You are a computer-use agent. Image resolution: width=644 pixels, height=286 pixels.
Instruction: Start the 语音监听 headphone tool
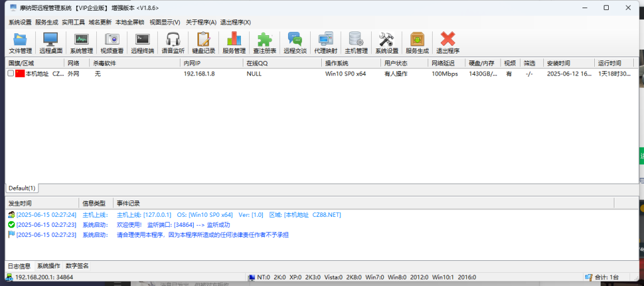[173, 43]
